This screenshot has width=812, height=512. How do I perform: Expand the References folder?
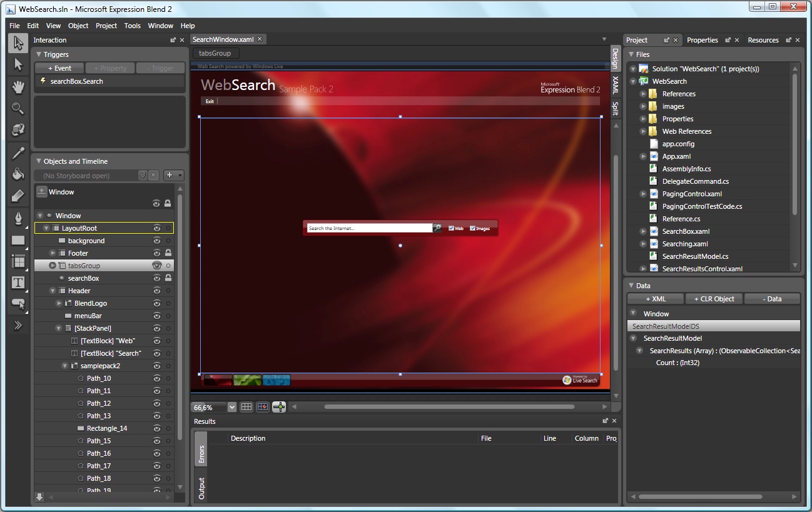click(643, 94)
